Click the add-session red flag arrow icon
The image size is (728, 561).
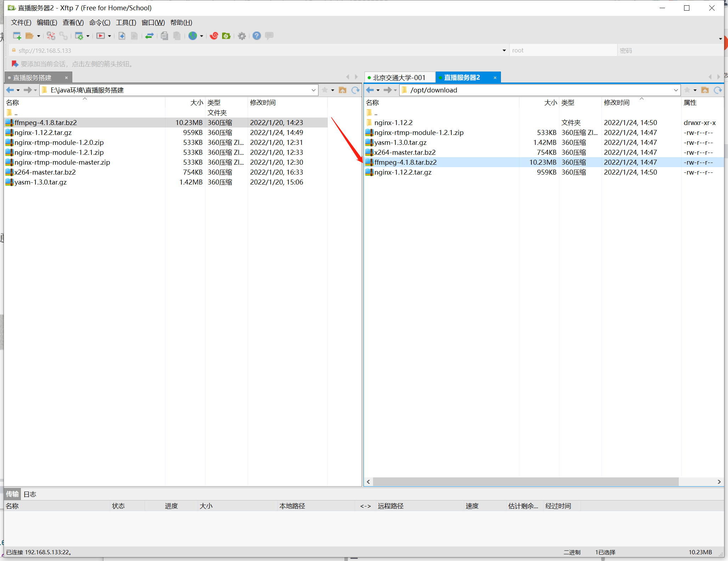point(15,64)
